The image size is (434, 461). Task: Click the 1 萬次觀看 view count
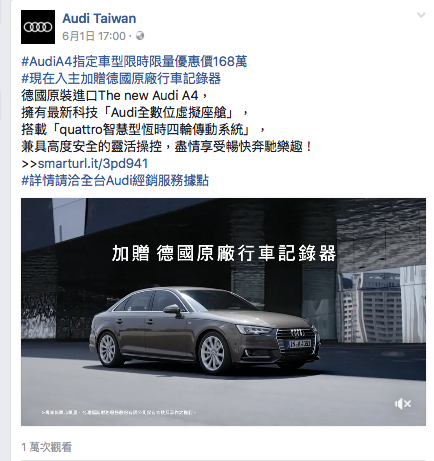point(46,447)
